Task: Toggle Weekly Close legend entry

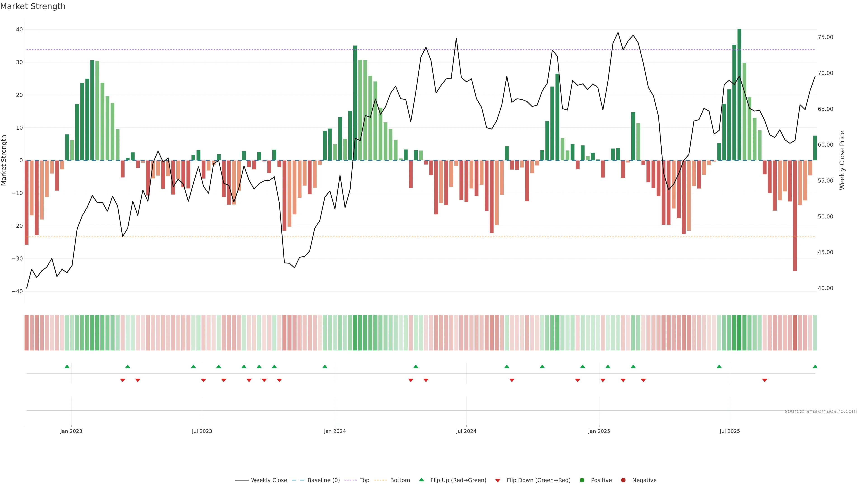Action: click(269, 480)
